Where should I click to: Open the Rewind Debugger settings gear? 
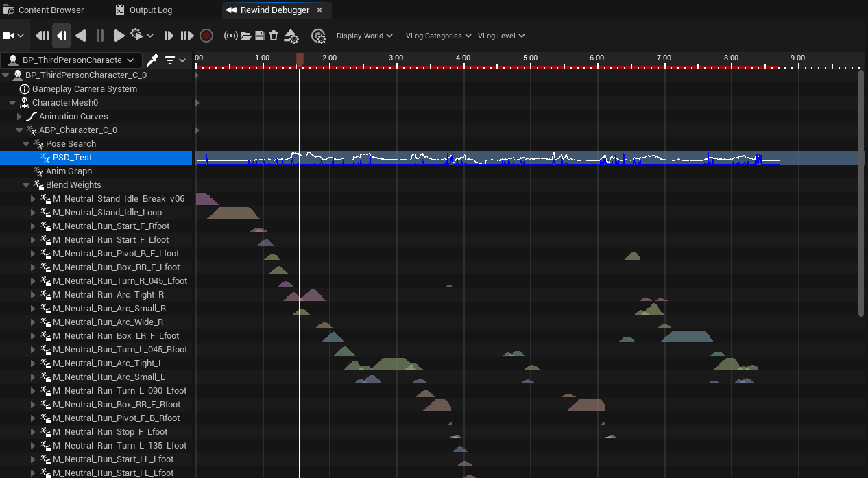point(318,36)
